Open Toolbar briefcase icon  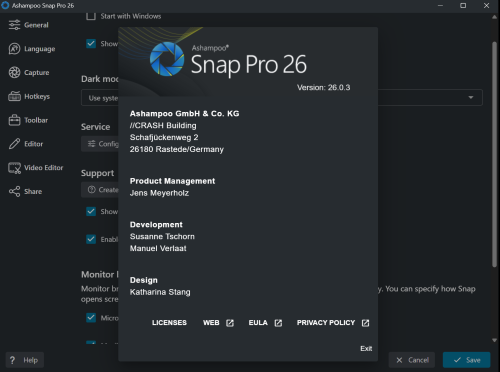click(x=14, y=120)
